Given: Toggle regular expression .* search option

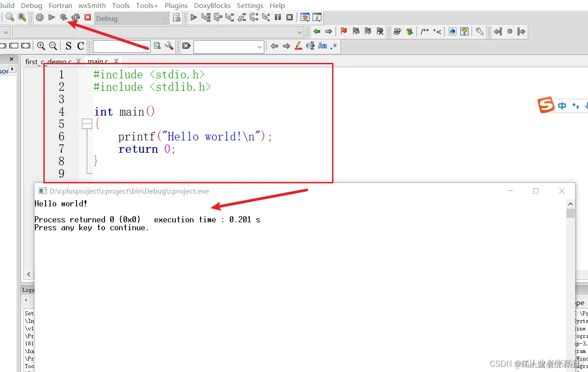Looking at the screenshot, I should coord(334,46).
